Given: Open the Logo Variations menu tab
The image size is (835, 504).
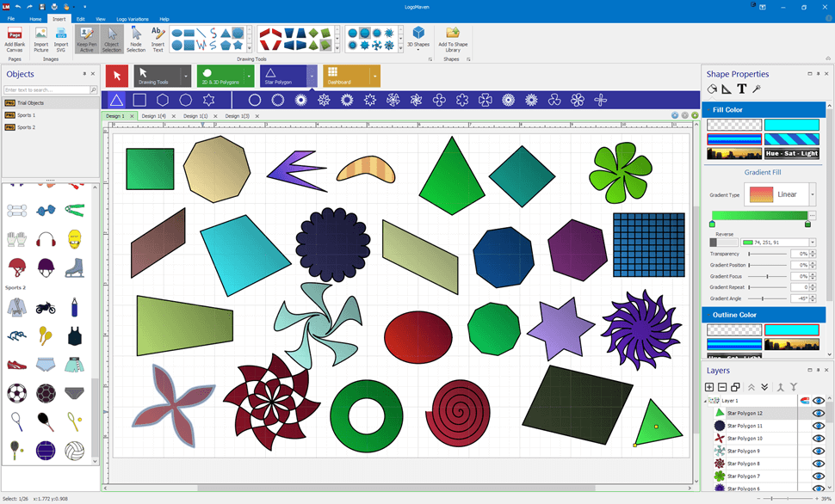Looking at the screenshot, I should coord(133,18).
